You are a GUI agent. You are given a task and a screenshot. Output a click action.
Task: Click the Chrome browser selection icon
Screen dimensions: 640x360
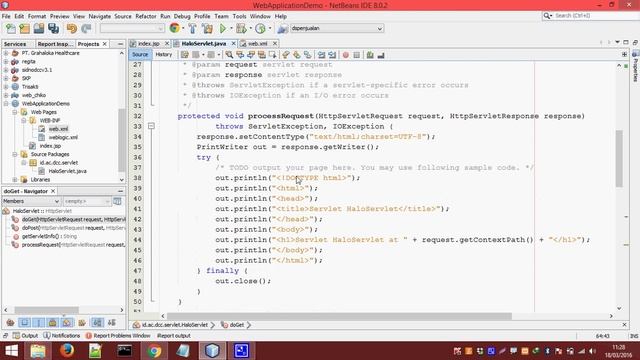175,28
